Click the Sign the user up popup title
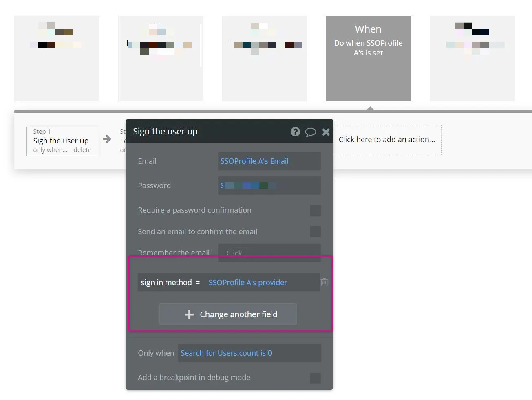This screenshot has height=400, width=532. (165, 131)
